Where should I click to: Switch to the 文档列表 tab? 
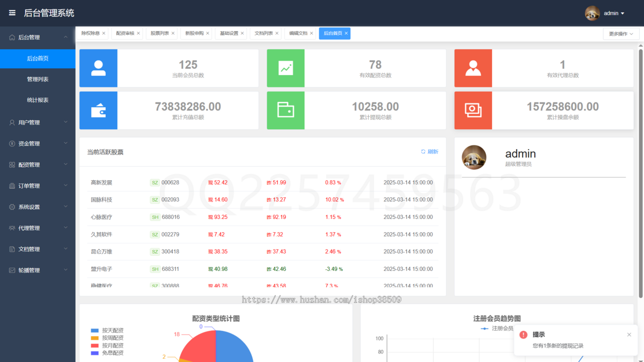(x=264, y=33)
